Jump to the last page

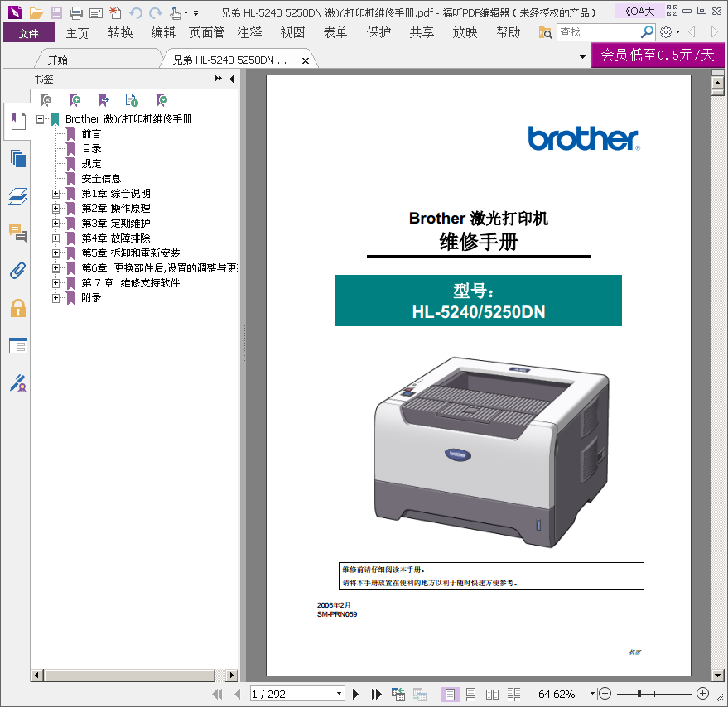376,694
